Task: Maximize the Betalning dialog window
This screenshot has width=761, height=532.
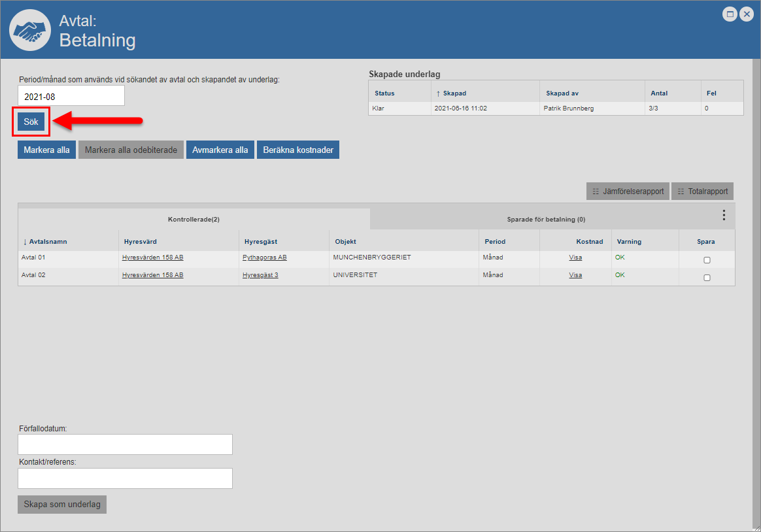Action: [730, 14]
